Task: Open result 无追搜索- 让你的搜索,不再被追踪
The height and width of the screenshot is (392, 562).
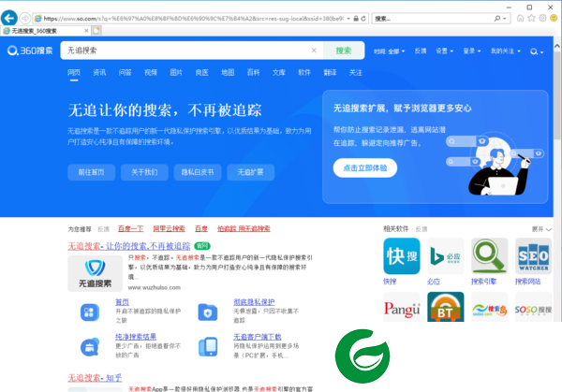Action: coord(129,246)
